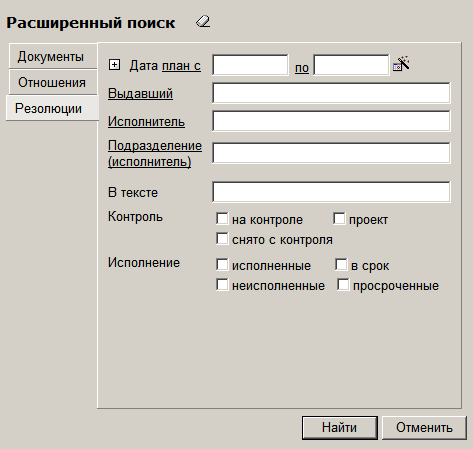Check the в срок checkbox
The width and height of the screenshot is (473, 449).
tap(341, 265)
